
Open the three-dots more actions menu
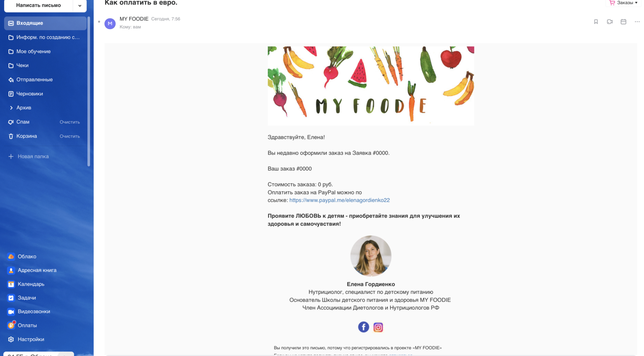pyautogui.click(x=637, y=22)
